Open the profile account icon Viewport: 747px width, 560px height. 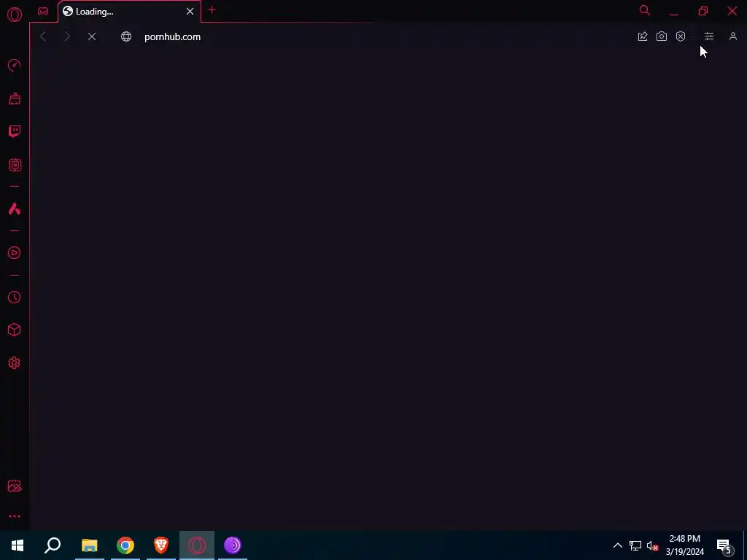point(732,36)
